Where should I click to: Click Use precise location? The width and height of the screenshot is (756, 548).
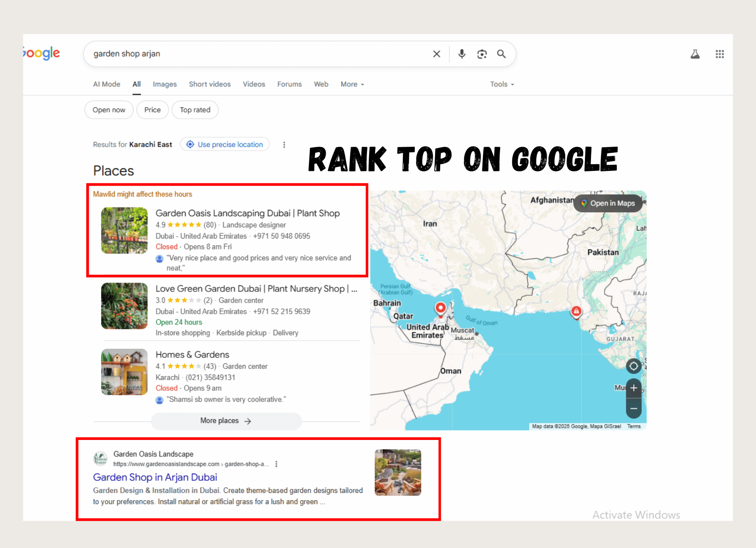point(224,144)
